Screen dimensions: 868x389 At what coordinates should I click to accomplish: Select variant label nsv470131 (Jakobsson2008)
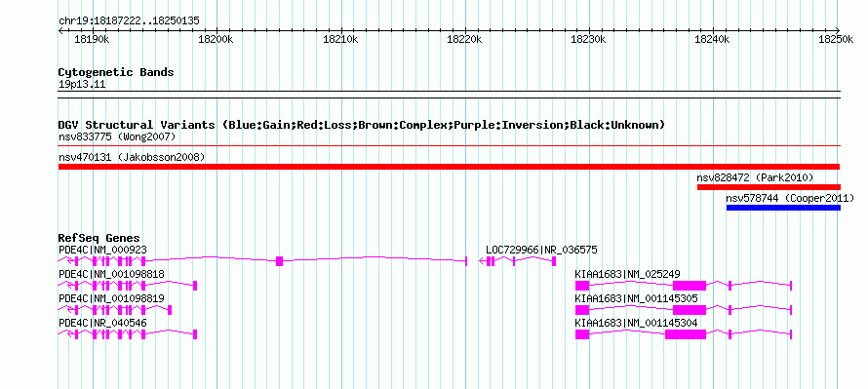pyautogui.click(x=132, y=157)
